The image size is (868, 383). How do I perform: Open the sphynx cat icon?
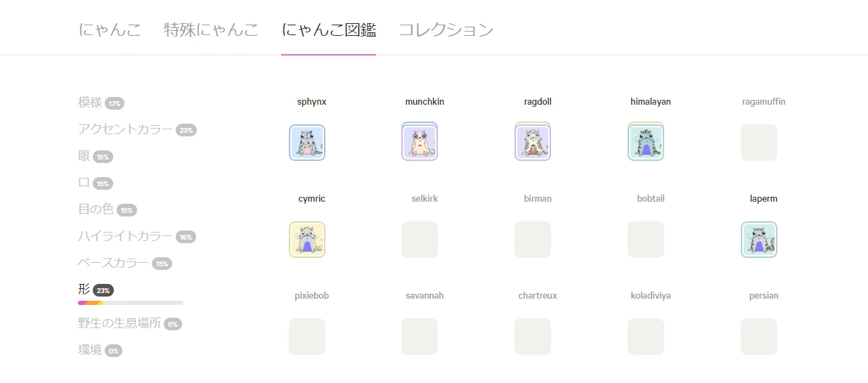pos(307,143)
